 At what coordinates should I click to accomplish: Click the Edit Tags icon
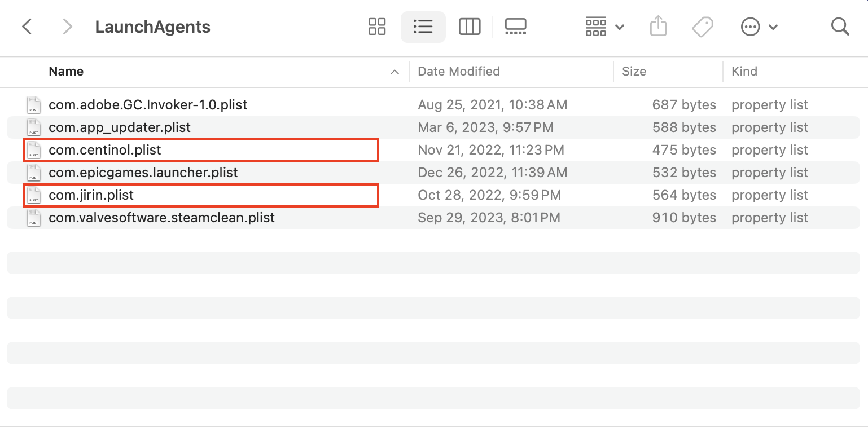click(x=703, y=27)
